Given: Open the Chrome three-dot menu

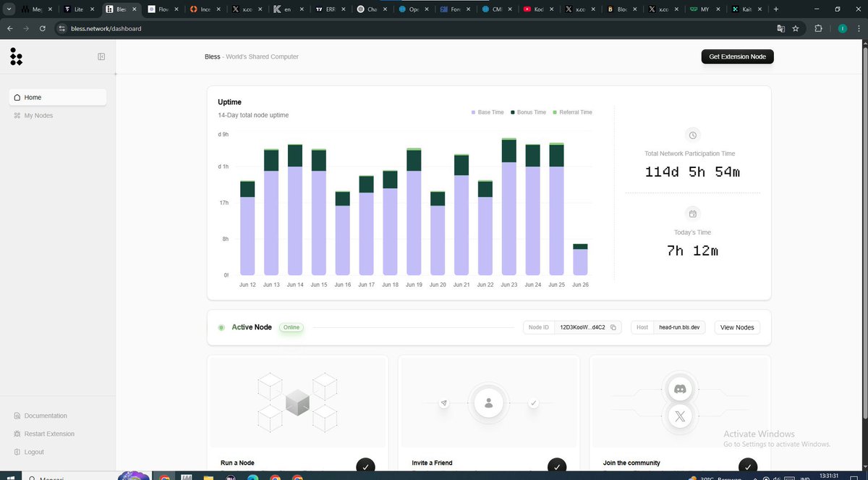Looking at the screenshot, I should click(x=859, y=28).
